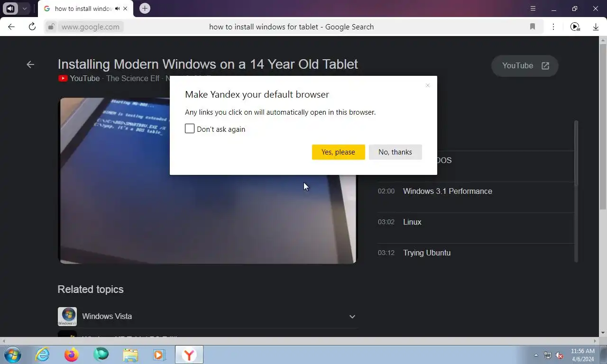The image size is (607, 364).
Task: Reload the page with the refresh icon
Action: click(x=32, y=27)
